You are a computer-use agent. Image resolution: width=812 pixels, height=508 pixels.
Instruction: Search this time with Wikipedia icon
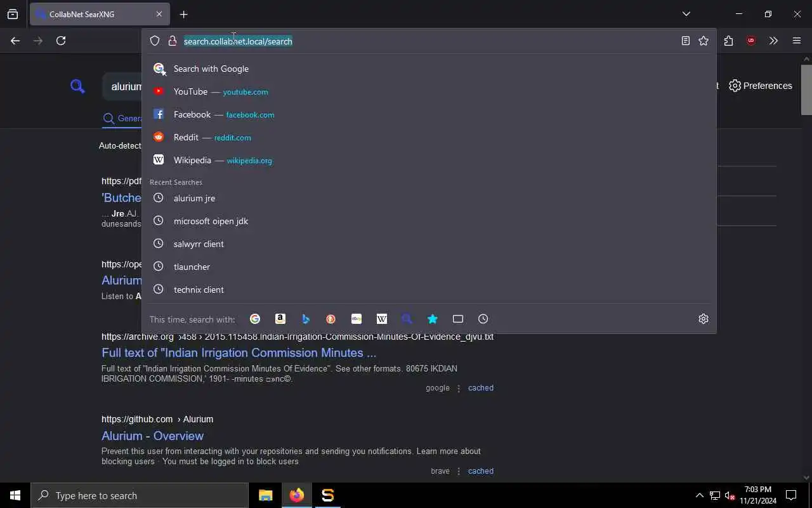coord(382,319)
